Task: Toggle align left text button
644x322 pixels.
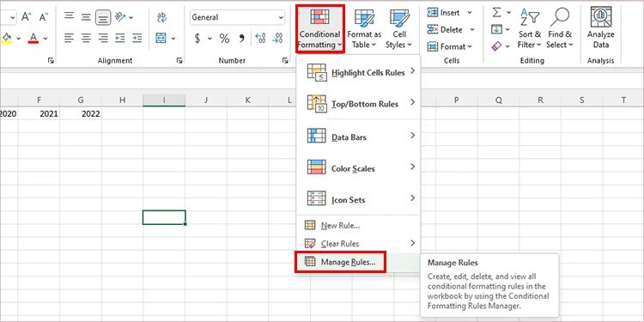Action: coord(69,38)
